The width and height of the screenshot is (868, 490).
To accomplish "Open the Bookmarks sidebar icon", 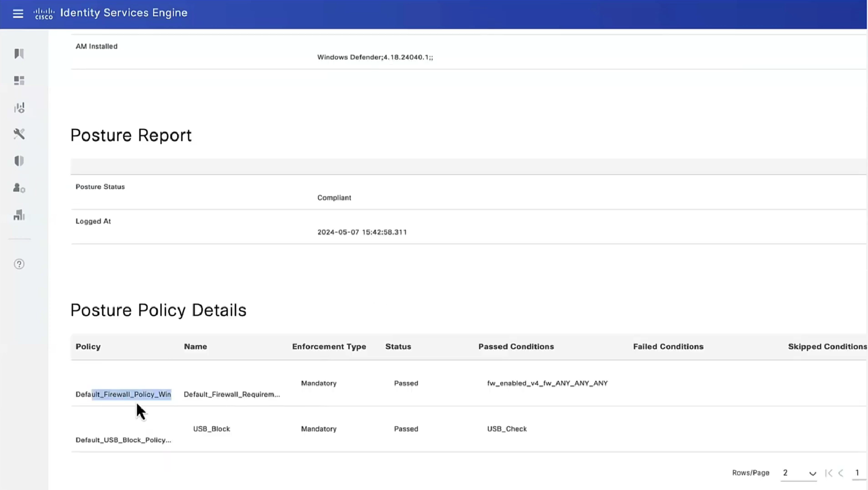I will point(19,54).
